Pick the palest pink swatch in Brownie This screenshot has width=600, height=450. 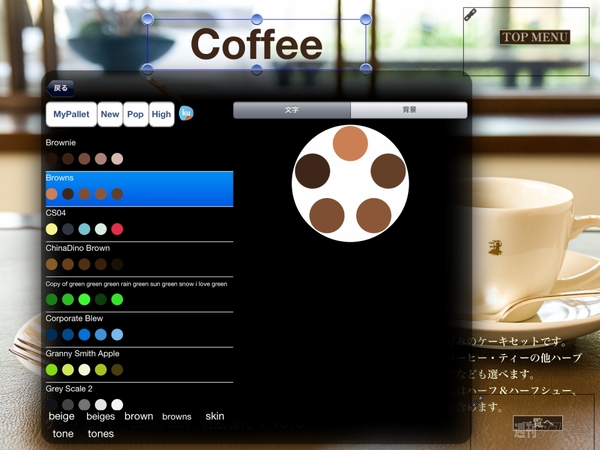pyautogui.click(x=117, y=159)
